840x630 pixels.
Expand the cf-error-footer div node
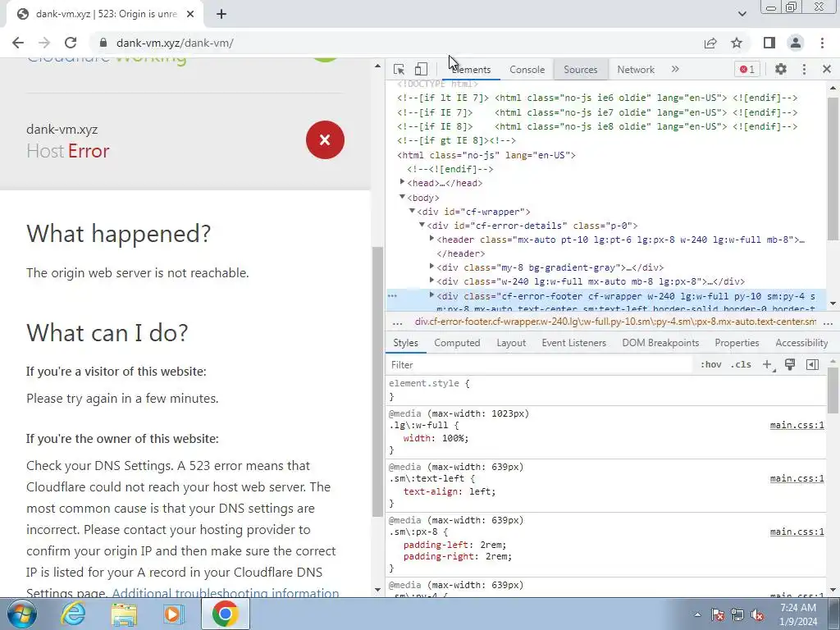pos(431,295)
